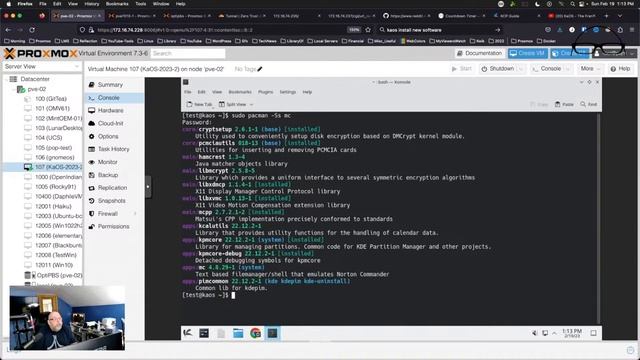Select the OptiPBS storage entry
The width and height of the screenshot is (640, 360).
click(x=59, y=276)
